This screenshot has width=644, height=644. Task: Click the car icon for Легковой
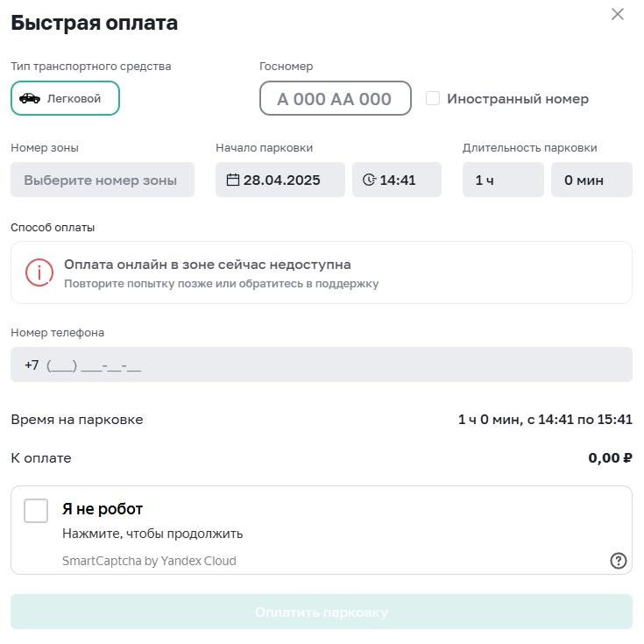tap(30, 98)
